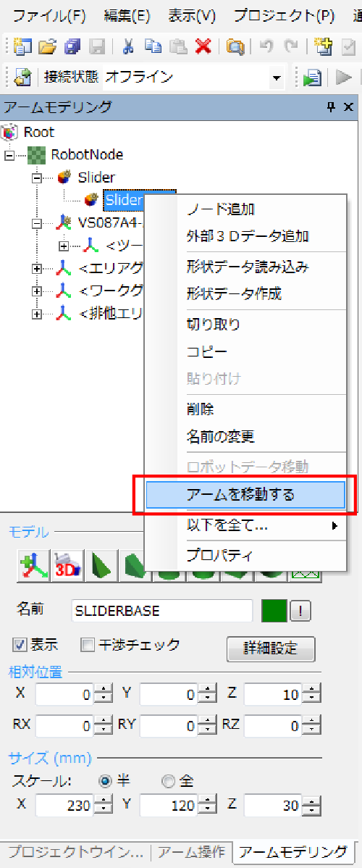Viewport: 362px width, 868px height.
Task: Expand the <エリアグ tree node
Action: (x=37, y=269)
